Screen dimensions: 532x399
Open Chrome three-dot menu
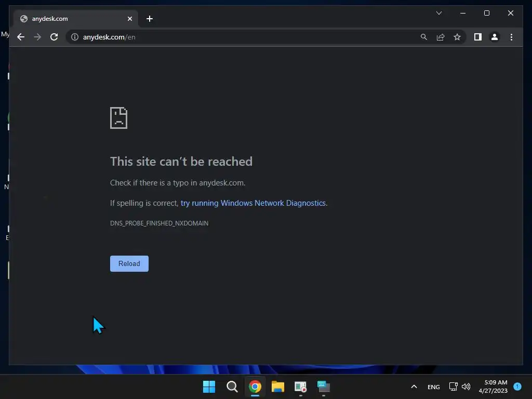tap(511, 37)
